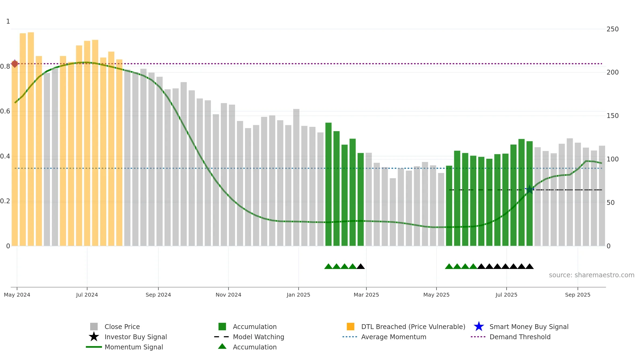
Task: Click the Investor Buy Signal legend label
Action: (136, 337)
